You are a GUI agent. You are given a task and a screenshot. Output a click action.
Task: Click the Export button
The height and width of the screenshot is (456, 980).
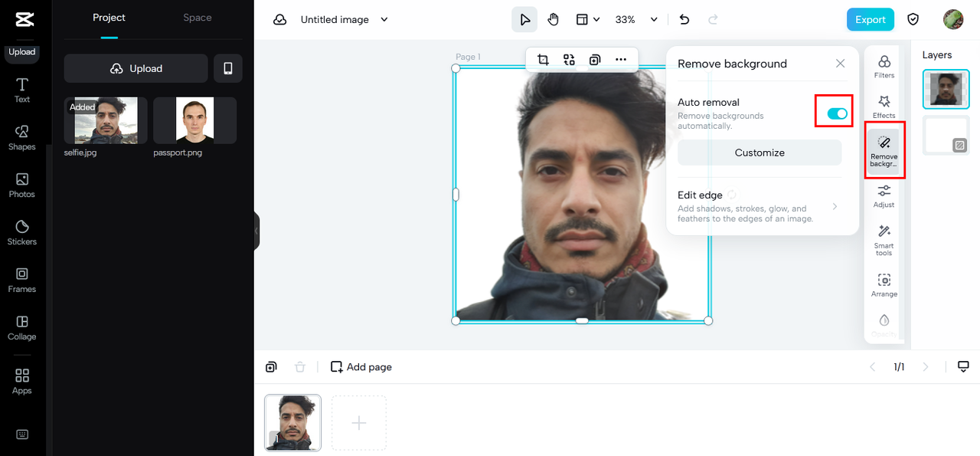(871, 20)
